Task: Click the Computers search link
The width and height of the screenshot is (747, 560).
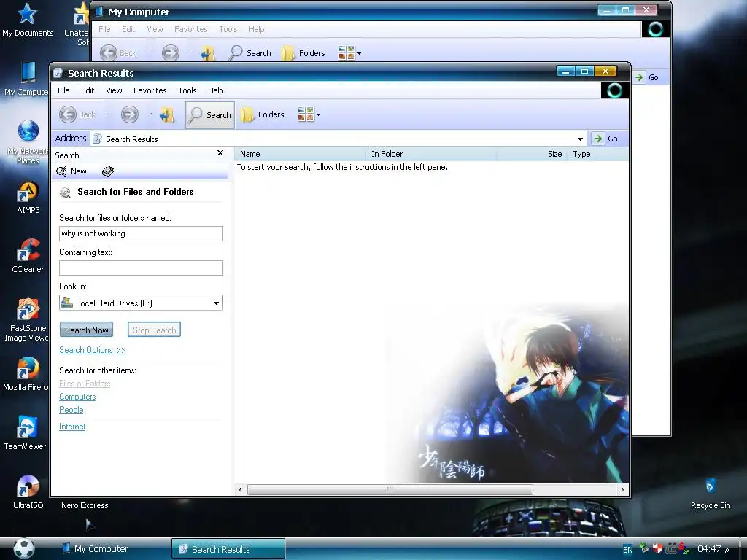Action: 77,397
